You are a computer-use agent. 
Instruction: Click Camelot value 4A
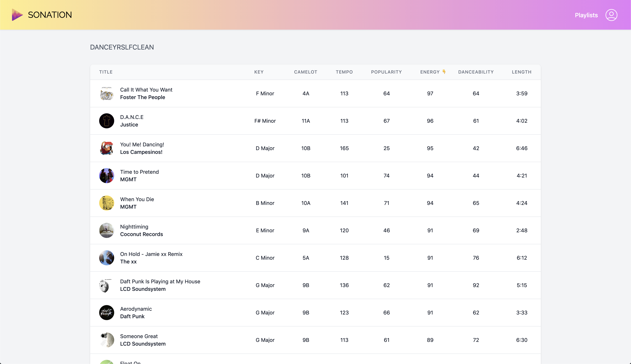tap(306, 93)
